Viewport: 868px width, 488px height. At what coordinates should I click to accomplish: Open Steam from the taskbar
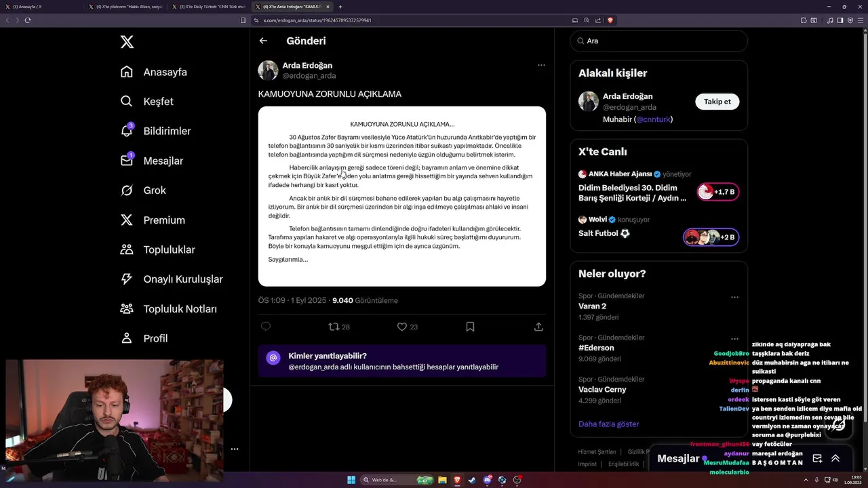(472, 480)
